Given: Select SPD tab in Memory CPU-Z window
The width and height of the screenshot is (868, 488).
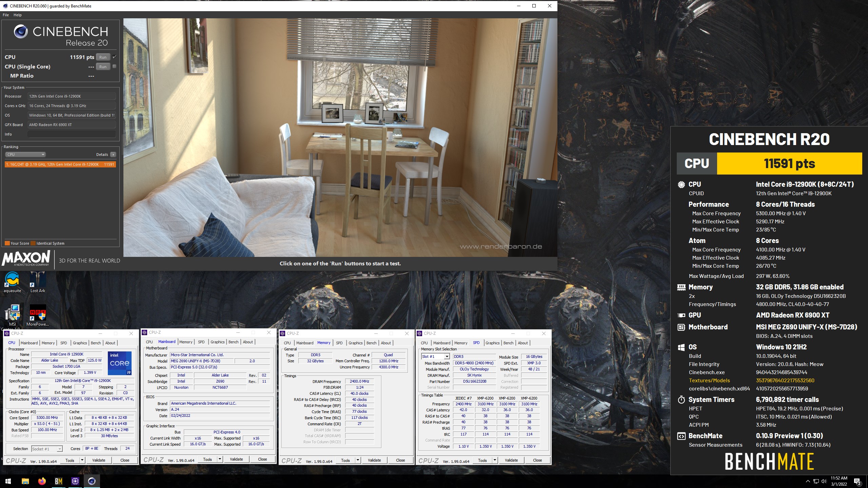Looking at the screenshot, I should (339, 343).
